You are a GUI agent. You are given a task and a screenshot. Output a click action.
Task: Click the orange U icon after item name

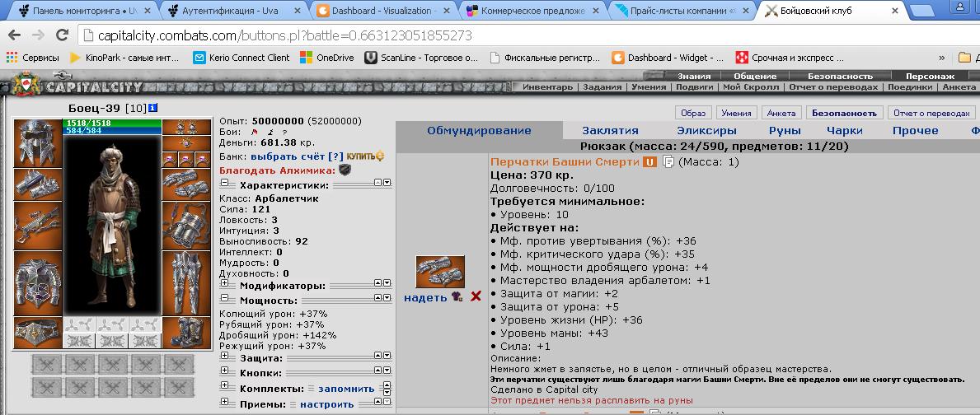[649, 162]
